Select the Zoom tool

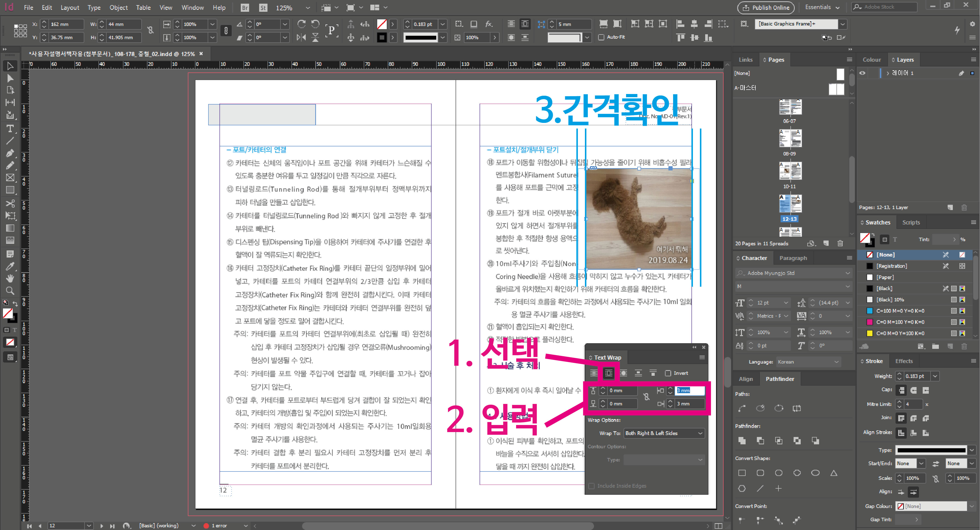click(x=10, y=291)
